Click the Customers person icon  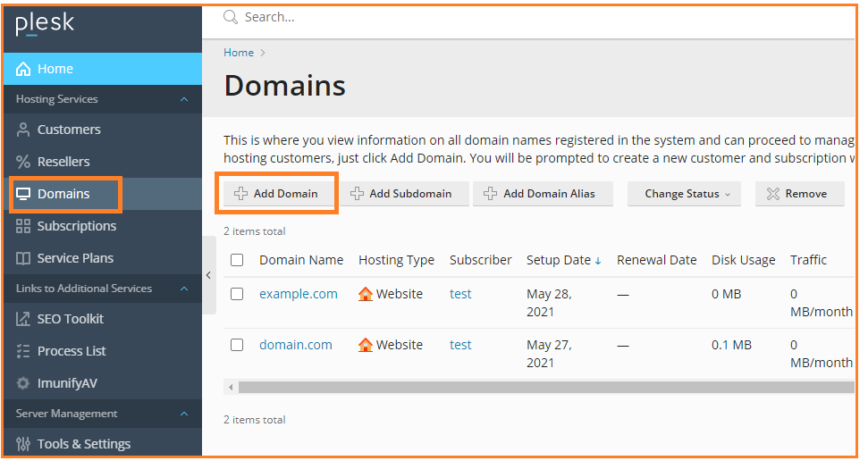click(x=23, y=130)
